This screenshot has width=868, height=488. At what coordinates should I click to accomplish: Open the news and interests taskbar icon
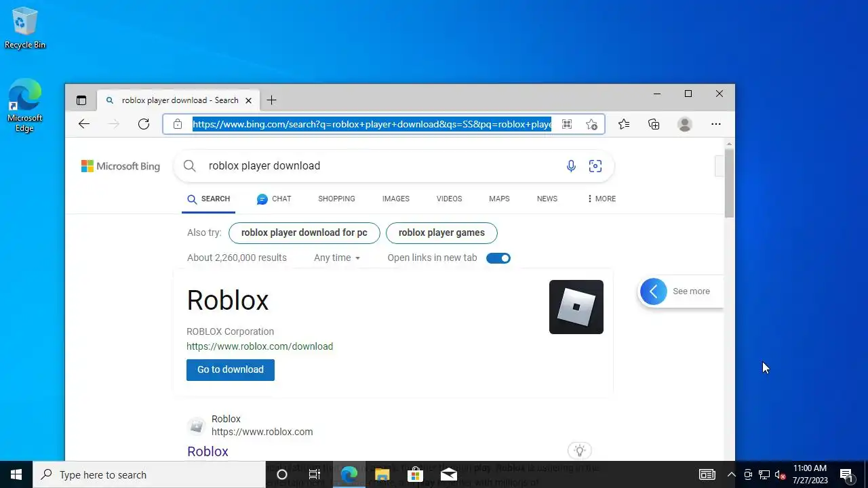coord(707,474)
